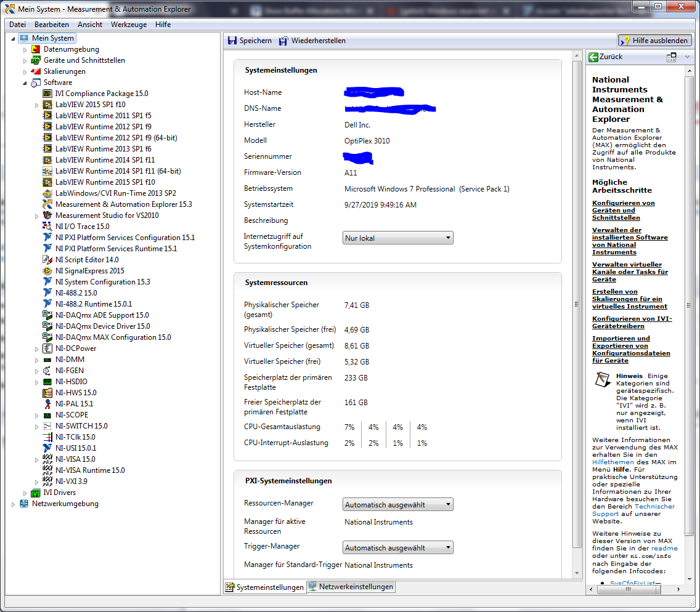
Task: Click the Datenumgebung tree icon
Action: (x=36, y=49)
